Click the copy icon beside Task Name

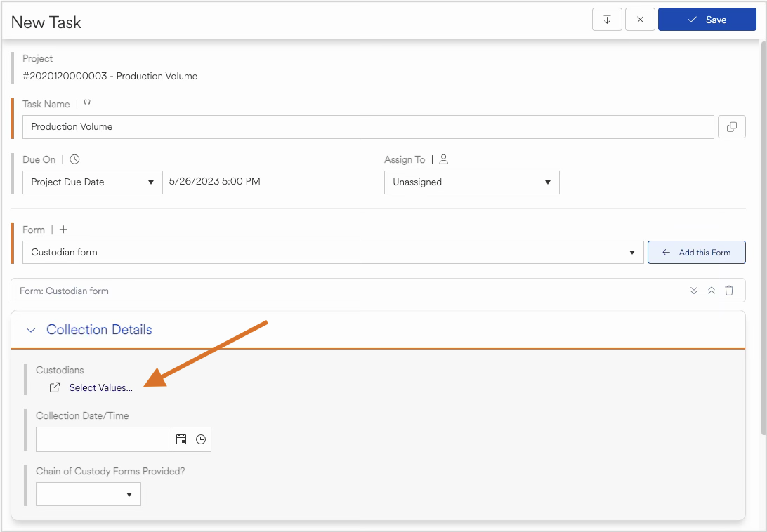click(732, 126)
